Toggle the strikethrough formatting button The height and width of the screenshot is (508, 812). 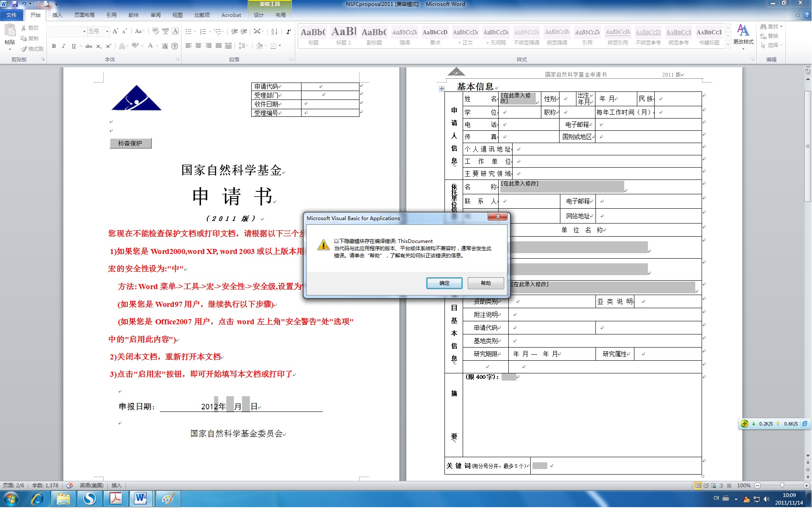(x=88, y=46)
